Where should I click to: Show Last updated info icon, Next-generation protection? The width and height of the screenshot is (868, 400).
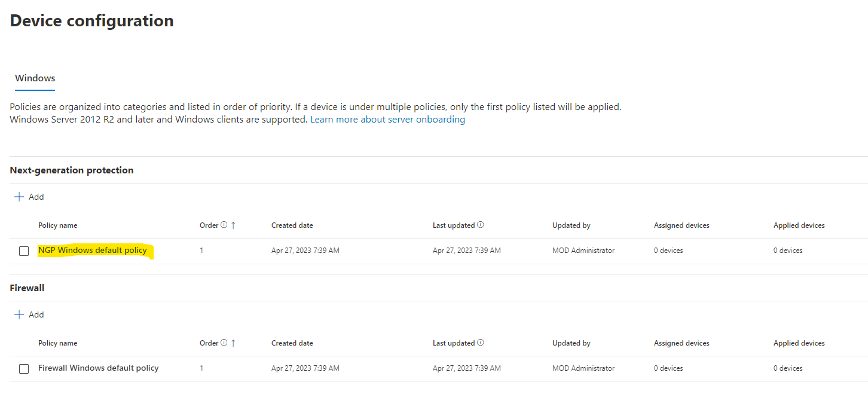click(x=481, y=225)
